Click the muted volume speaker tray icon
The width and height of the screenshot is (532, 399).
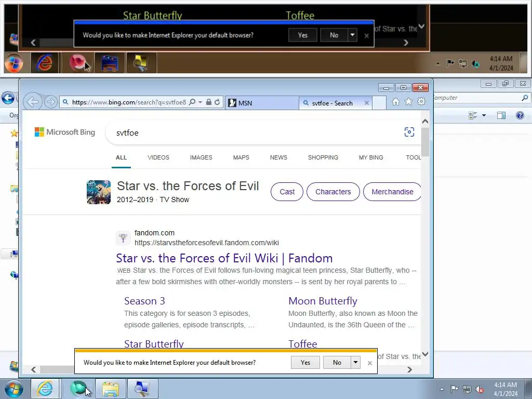[480, 389]
